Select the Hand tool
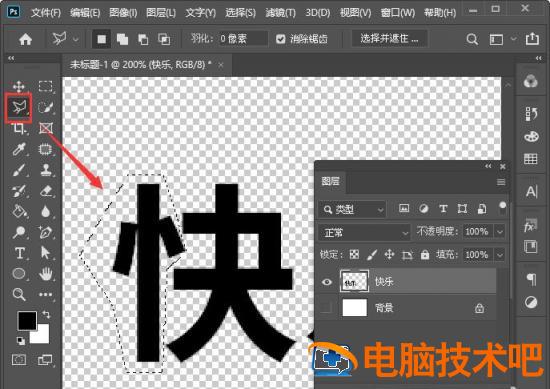Screen dimensions: 550x389 (x=46, y=274)
